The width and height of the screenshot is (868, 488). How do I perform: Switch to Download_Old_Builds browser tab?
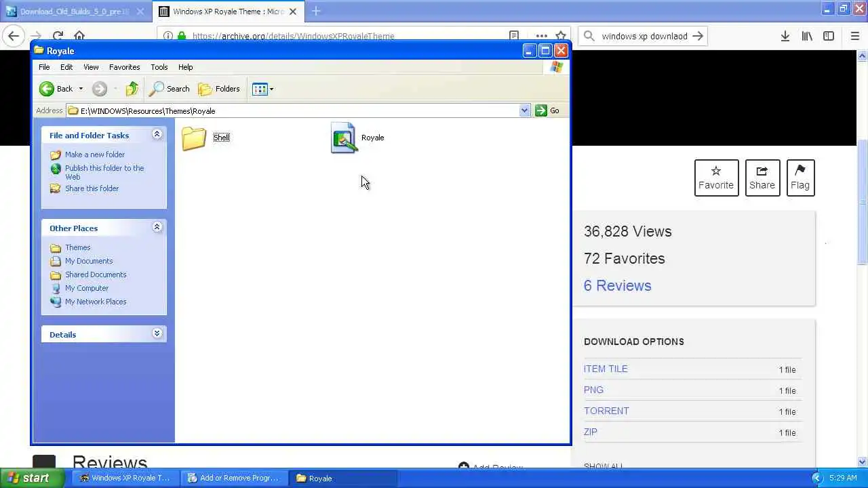[75, 12]
